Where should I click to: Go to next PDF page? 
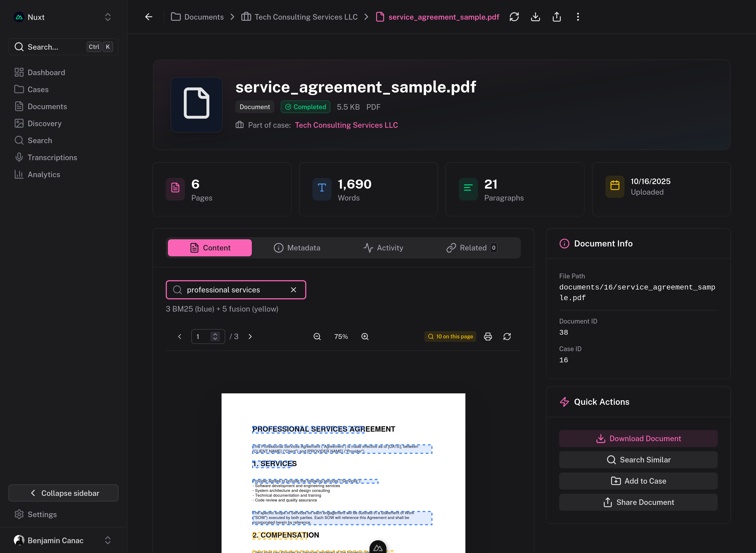click(250, 337)
